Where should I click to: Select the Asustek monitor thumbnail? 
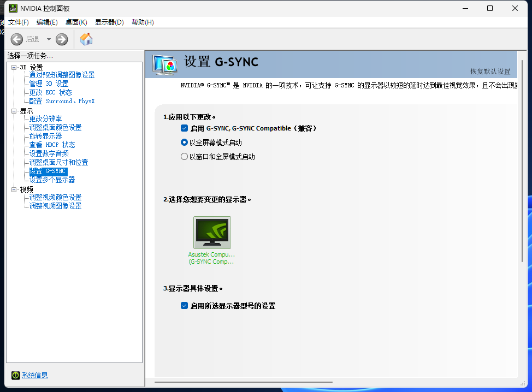[x=212, y=233]
